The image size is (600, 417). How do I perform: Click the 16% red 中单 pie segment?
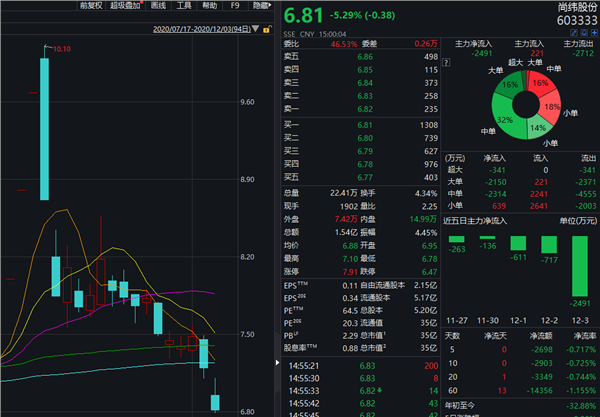(542, 82)
